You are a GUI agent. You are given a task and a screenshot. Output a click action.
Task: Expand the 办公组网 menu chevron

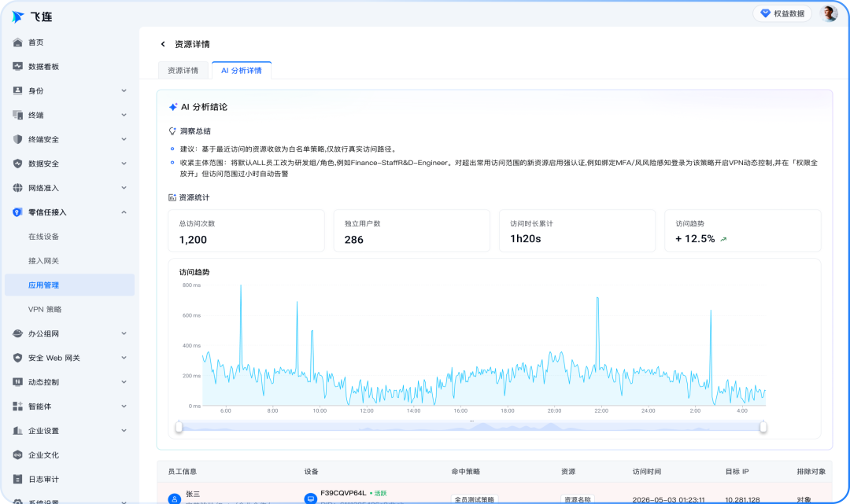pyautogui.click(x=124, y=333)
